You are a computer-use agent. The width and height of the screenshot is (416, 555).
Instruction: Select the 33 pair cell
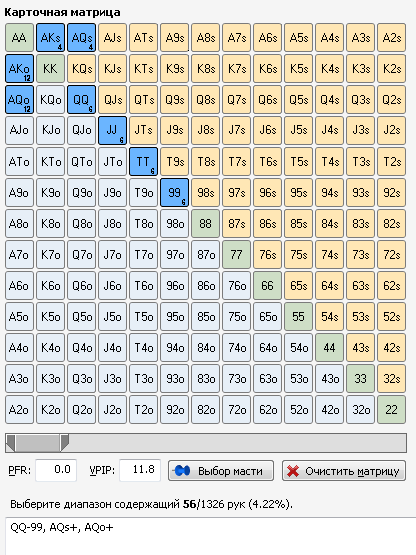pos(360,379)
